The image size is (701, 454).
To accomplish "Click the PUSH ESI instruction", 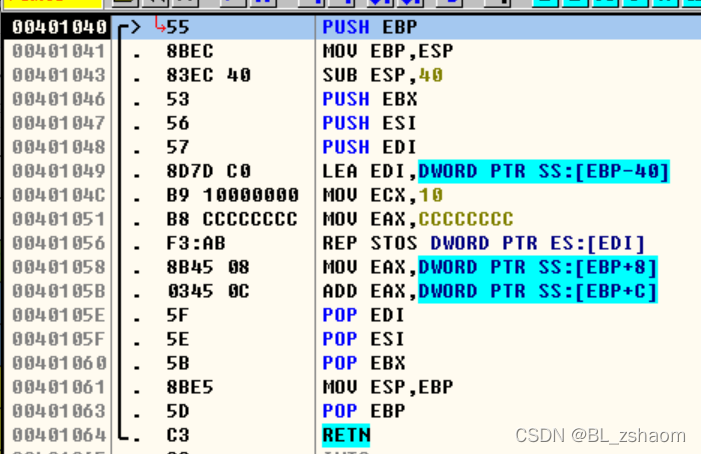I will (370, 123).
